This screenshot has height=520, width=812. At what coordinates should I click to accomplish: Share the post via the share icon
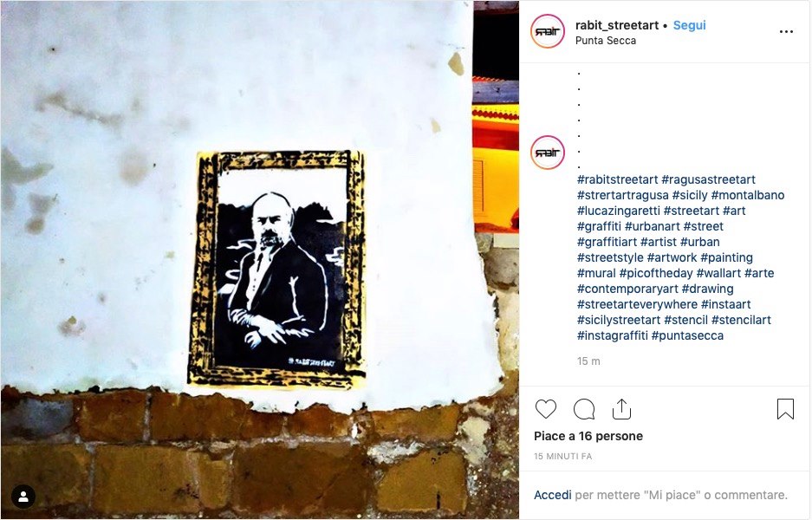click(621, 409)
